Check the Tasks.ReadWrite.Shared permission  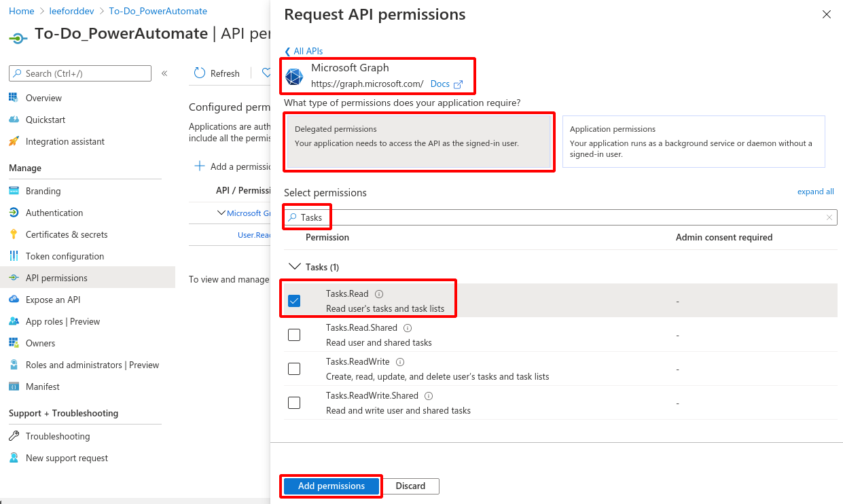click(x=294, y=403)
